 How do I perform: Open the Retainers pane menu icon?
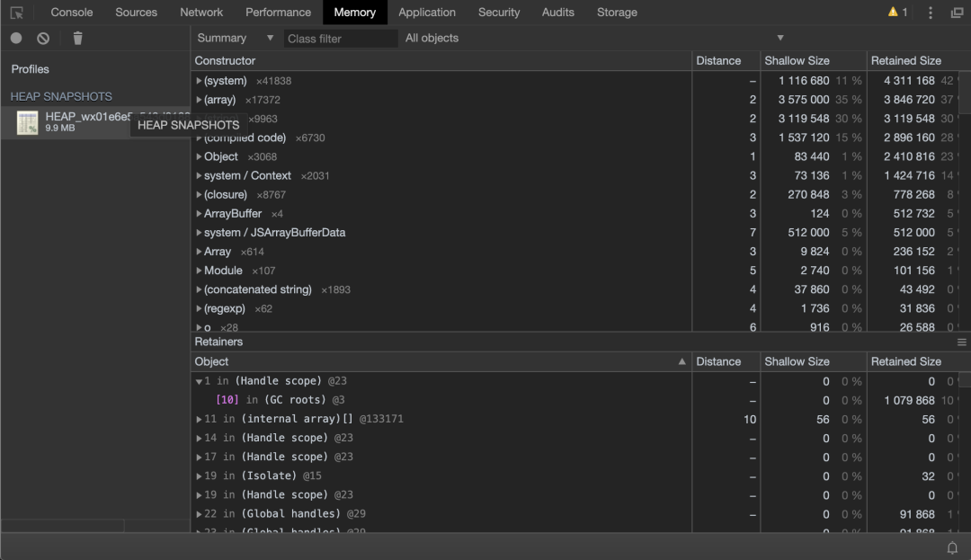click(x=961, y=342)
